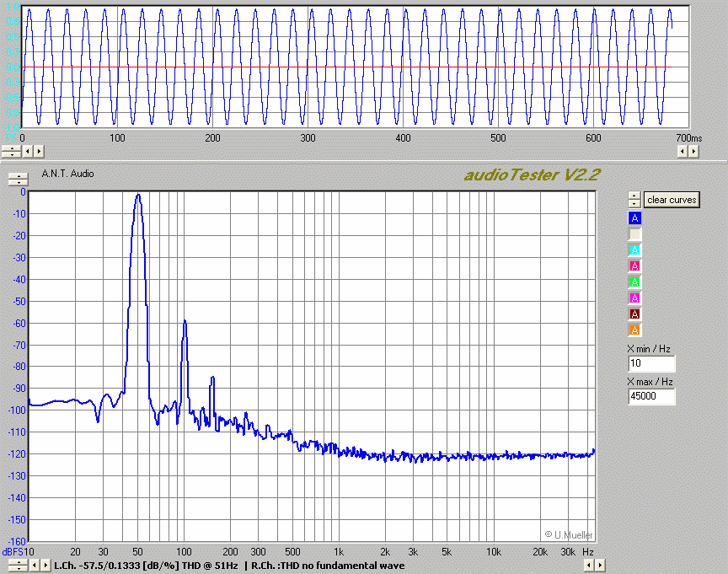
Task: Select the blue curve A slot
Action: coord(635,218)
